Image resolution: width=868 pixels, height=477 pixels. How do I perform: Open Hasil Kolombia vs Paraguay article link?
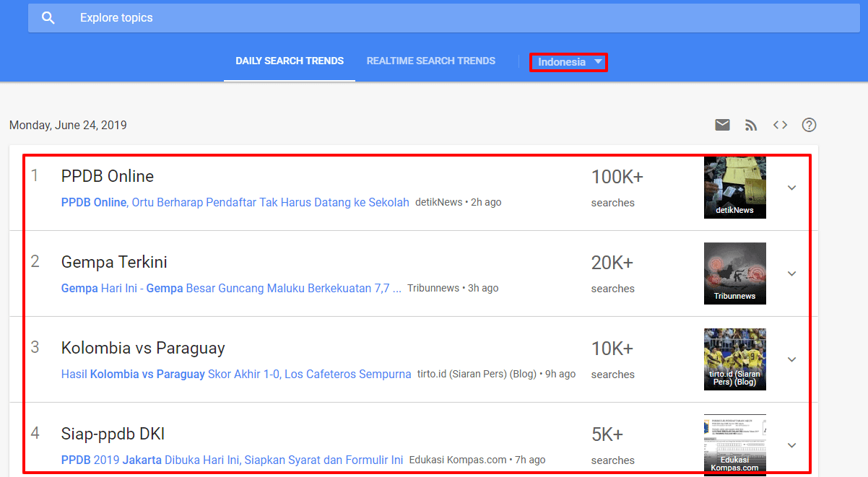[236, 374]
